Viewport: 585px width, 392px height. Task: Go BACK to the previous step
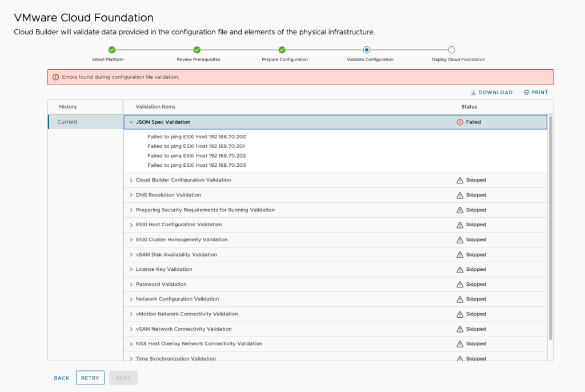click(x=62, y=378)
